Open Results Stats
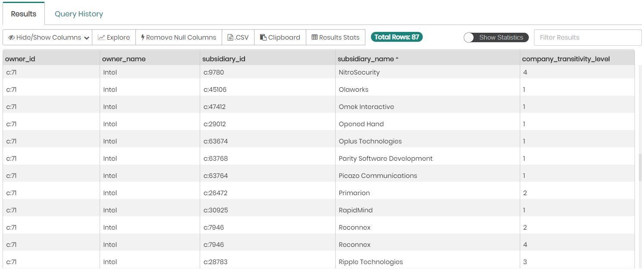The width and height of the screenshot is (644, 271). (336, 37)
